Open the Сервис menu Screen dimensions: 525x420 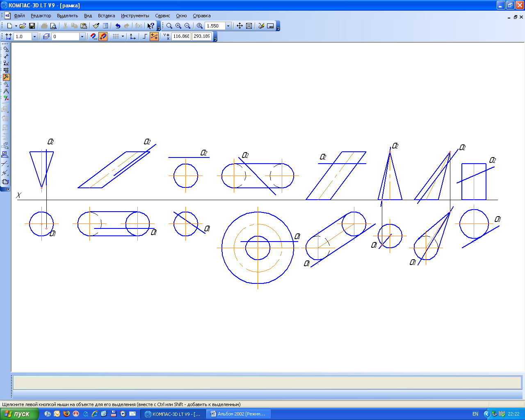pyautogui.click(x=162, y=16)
